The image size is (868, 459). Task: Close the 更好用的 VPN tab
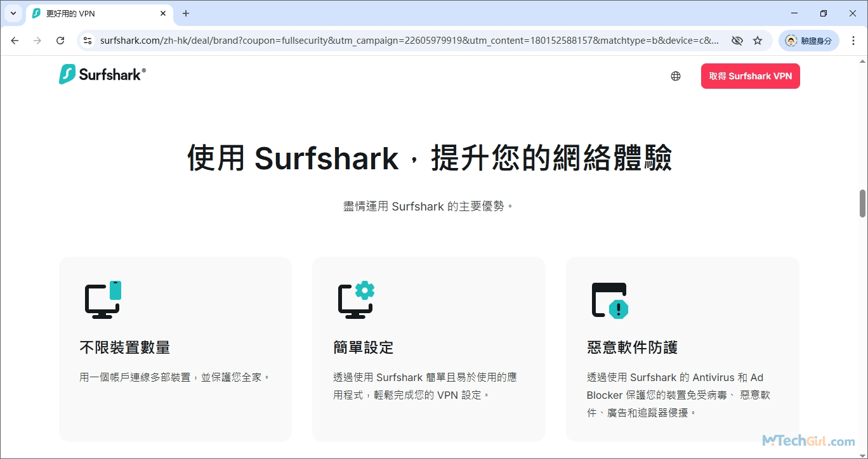click(163, 13)
